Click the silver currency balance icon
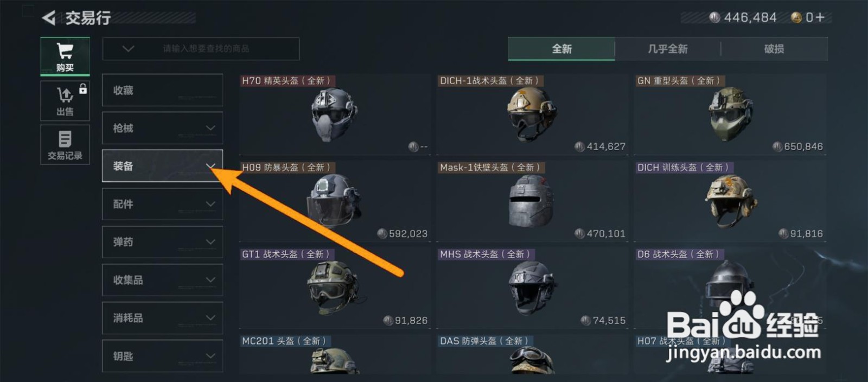868x382 pixels. pos(714,17)
